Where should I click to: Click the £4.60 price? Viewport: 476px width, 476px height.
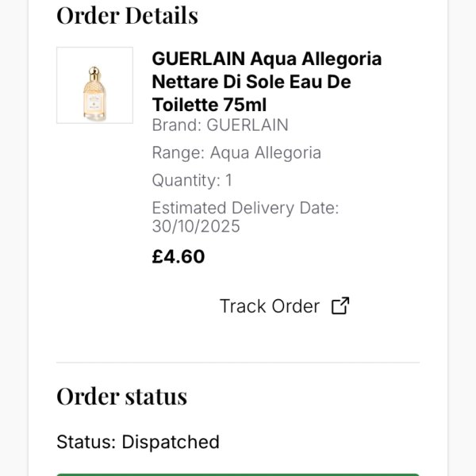click(x=178, y=257)
